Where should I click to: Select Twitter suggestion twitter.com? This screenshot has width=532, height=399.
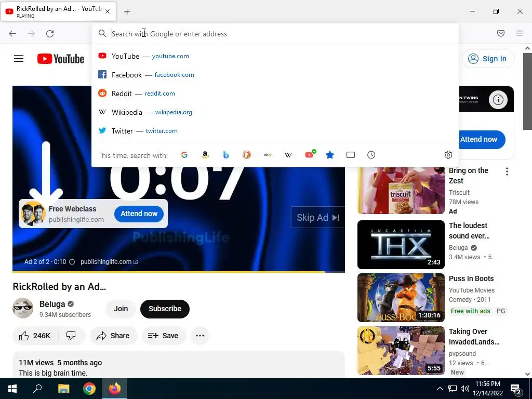coord(275,131)
